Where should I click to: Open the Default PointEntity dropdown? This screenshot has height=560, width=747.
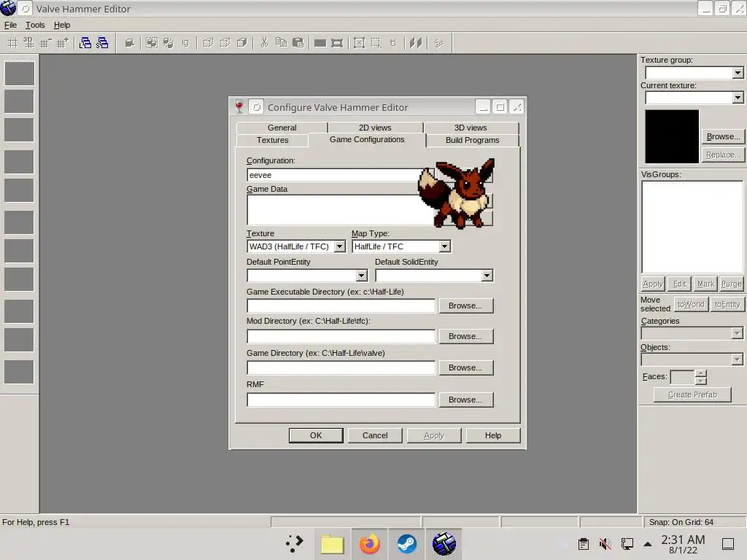[362, 276]
